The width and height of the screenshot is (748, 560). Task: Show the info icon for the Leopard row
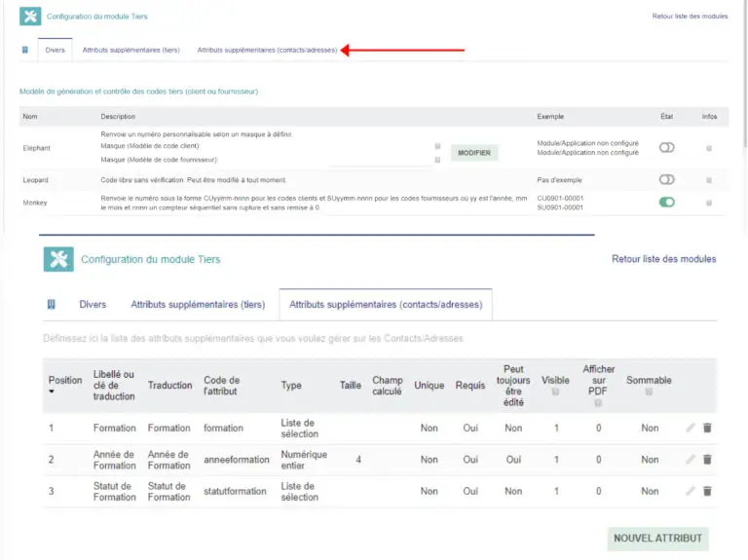coord(709,180)
